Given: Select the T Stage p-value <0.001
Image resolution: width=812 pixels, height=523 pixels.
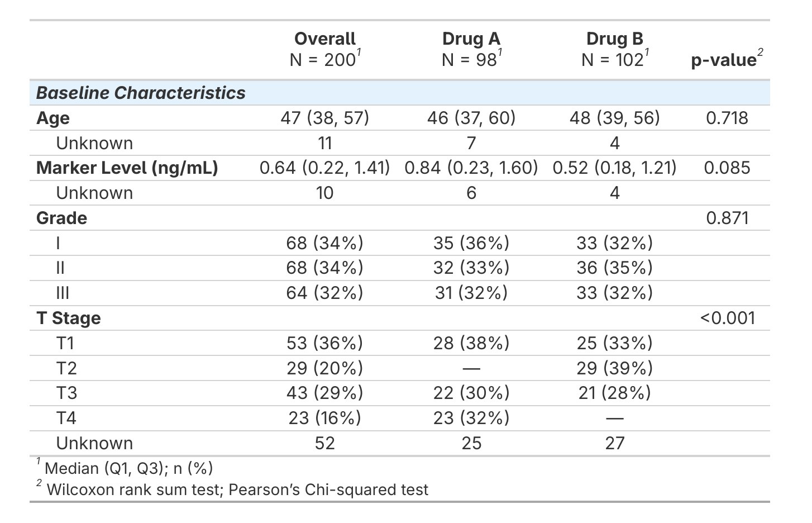Looking at the screenshot, I should [727, 318].
